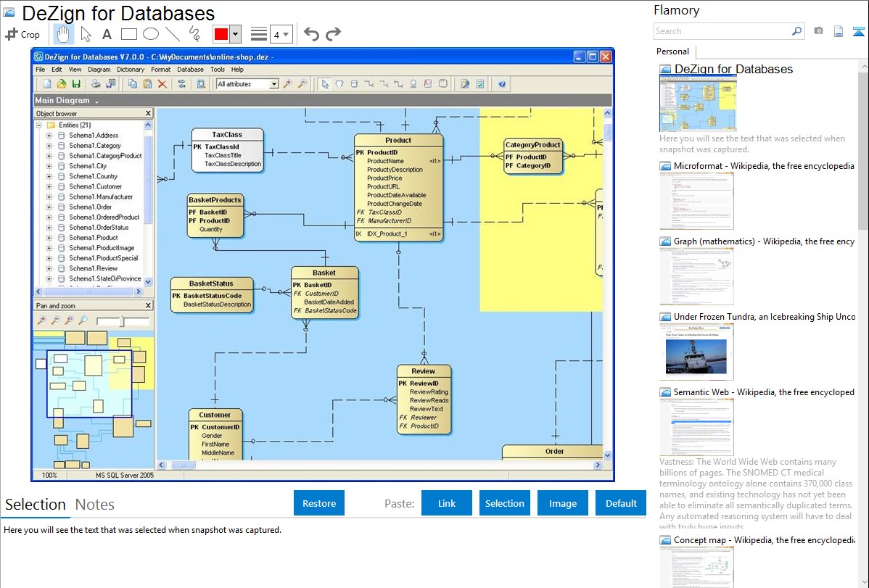Click the Pan and zoom slider
Image resolution: width=869 pixels, height=588 pixels.
click(123, 321)
